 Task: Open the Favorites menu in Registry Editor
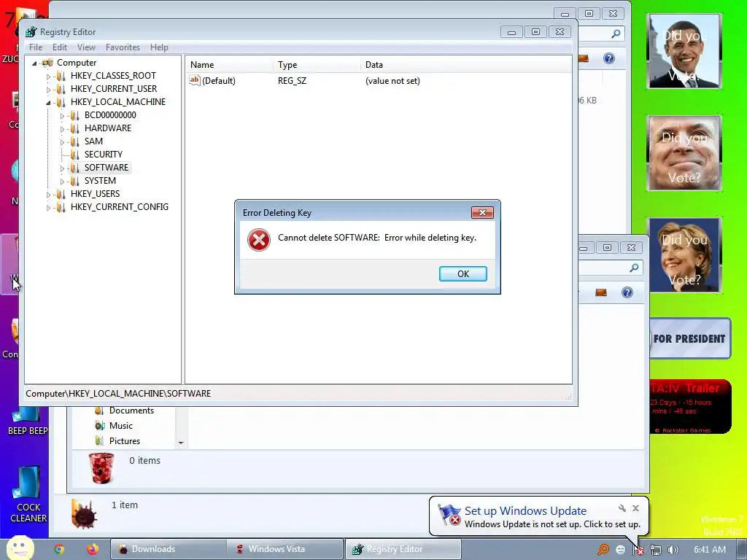pos(123,47)
